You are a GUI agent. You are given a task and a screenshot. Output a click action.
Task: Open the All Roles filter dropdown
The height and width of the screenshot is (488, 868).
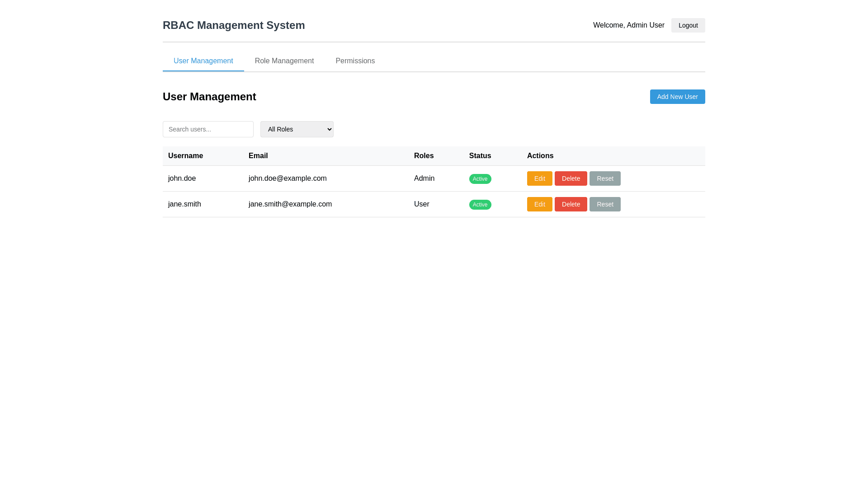(297, 129)
